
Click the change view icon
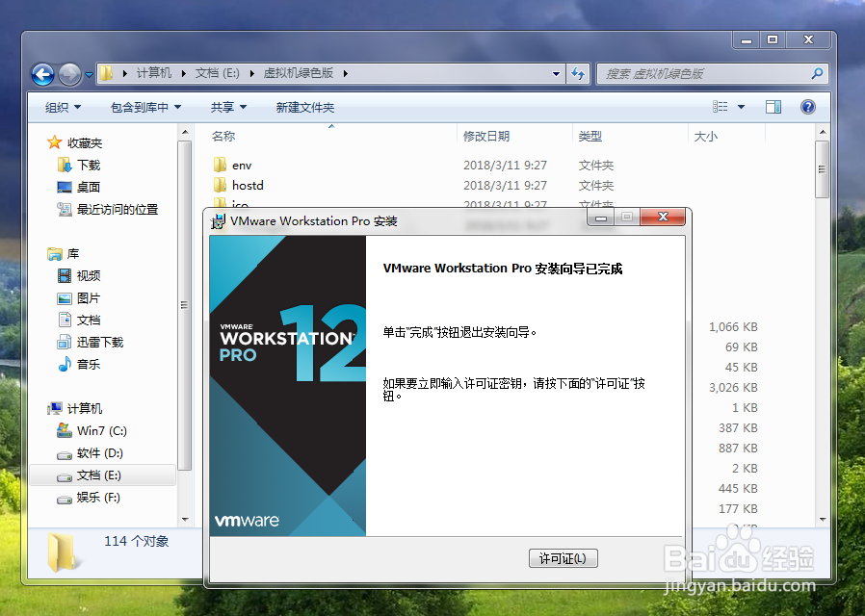(720, 107)
